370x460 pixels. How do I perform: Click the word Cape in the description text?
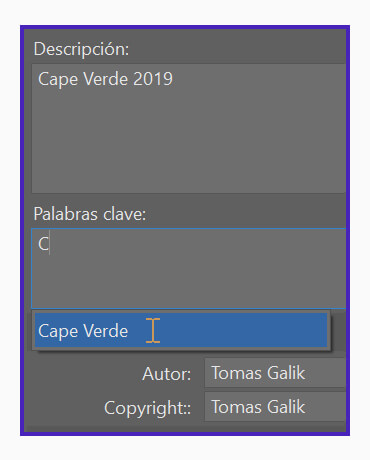point(58,80)
